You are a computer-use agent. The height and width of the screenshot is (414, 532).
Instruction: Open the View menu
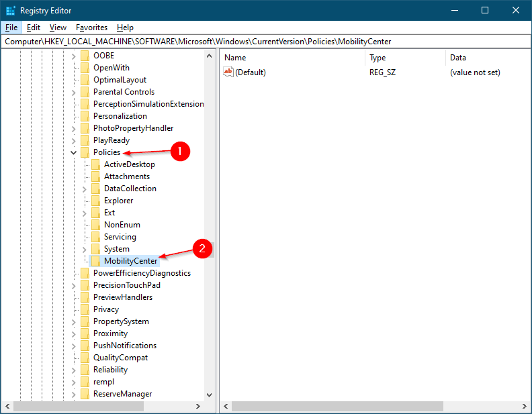tap(58, 28)
